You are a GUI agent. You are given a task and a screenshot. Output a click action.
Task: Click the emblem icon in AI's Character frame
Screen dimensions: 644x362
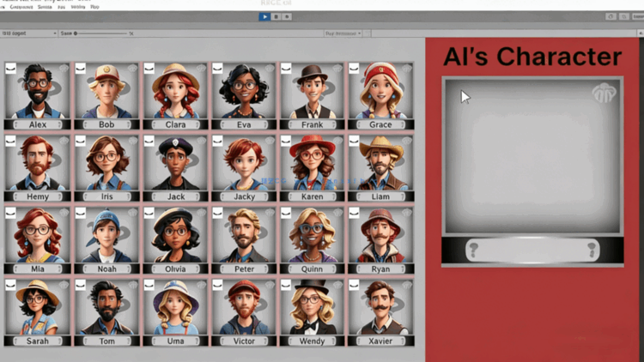(x=604, y=94)
